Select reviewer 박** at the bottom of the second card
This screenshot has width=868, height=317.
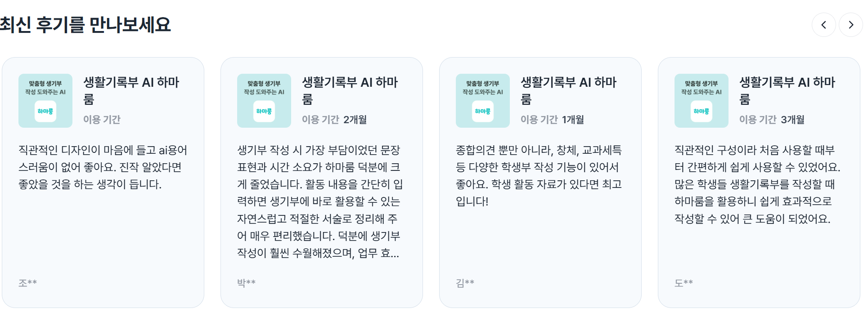[247, 282]
